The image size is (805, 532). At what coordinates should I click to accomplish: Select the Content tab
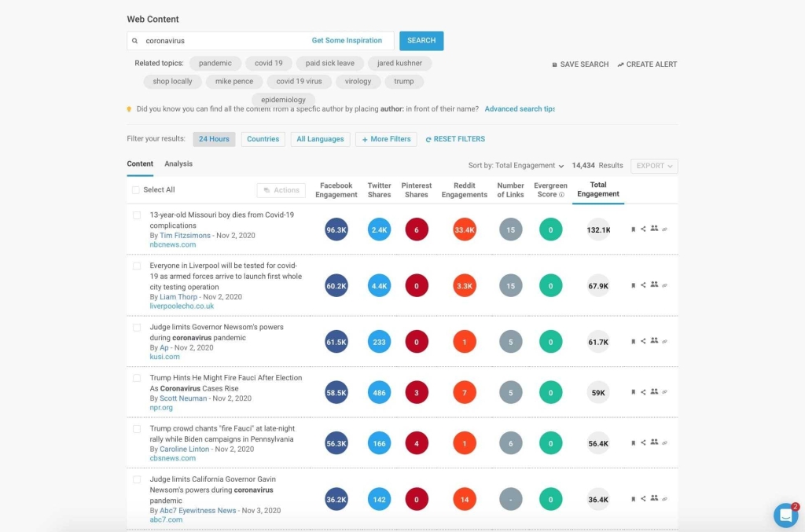point(140,164)
